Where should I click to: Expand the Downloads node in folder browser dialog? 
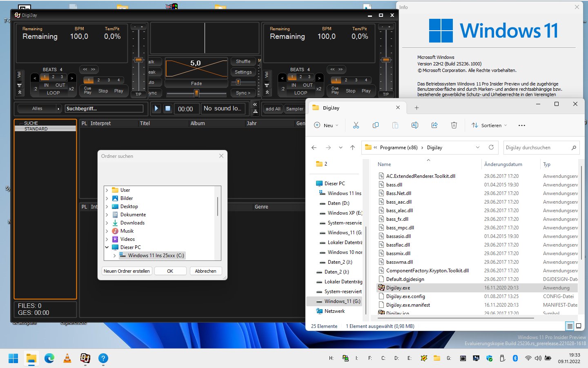coord(107,223)
